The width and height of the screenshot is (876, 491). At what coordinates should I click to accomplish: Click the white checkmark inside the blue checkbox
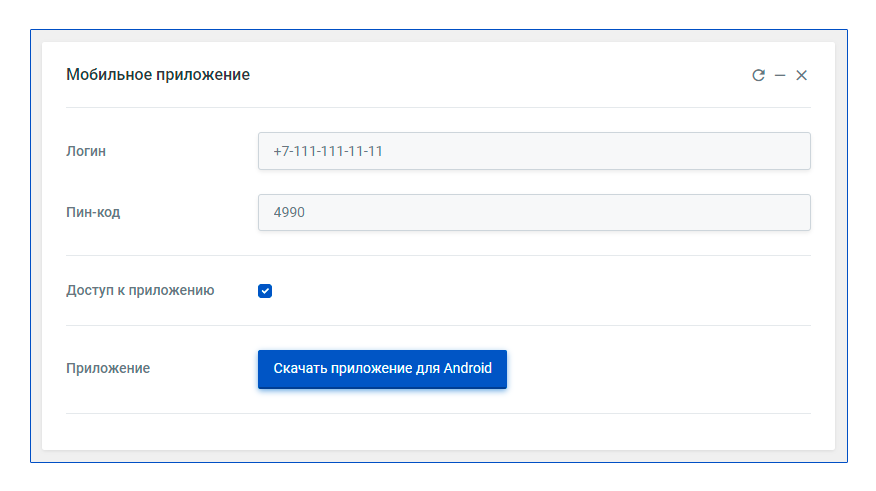pos(265,291)
